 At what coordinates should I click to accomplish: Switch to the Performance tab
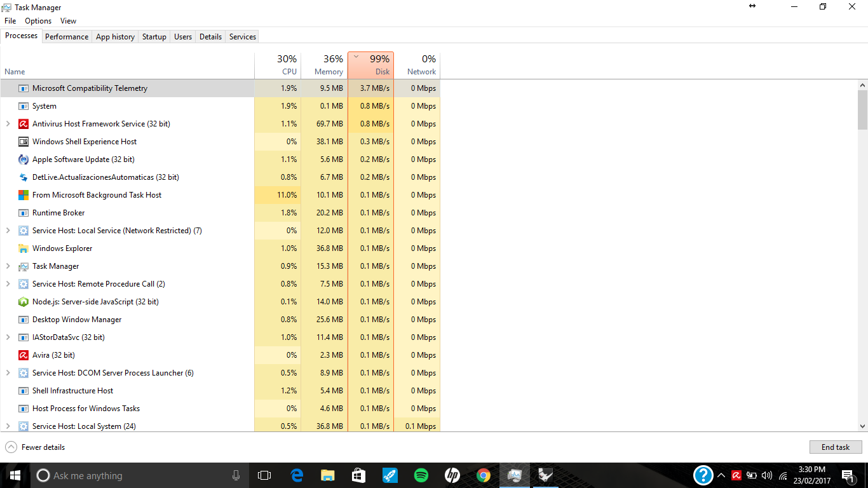click(67, 37)
